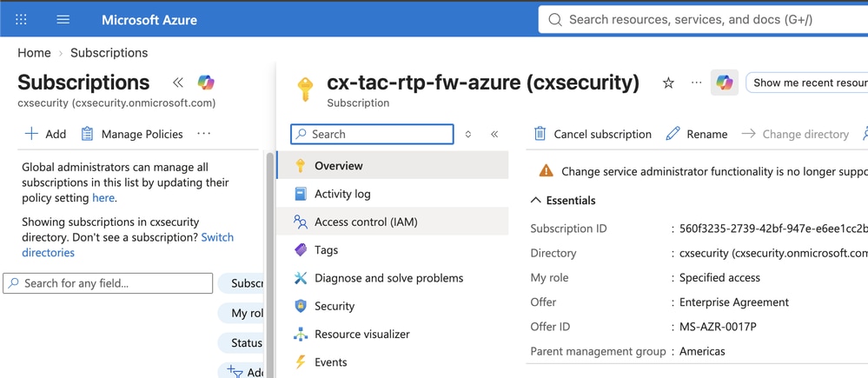Click the Microsoft Azure home title
This screenshot has height=378, width=868.
[x=149, y=21]
